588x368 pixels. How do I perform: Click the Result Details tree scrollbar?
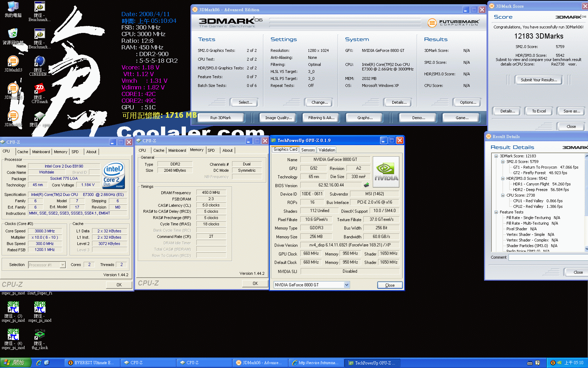[586, 202]
